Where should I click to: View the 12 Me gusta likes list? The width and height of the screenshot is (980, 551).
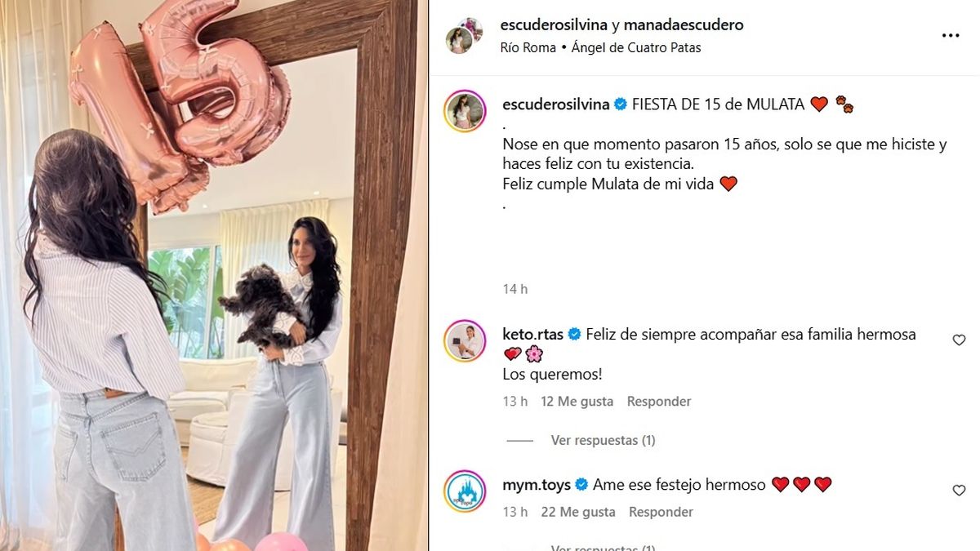coord(575,401)
